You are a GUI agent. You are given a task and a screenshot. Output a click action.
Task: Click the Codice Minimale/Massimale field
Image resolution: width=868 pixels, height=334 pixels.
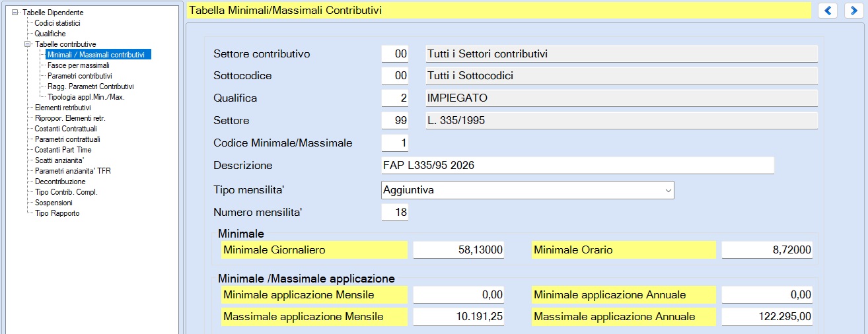(x=394, y=143)
